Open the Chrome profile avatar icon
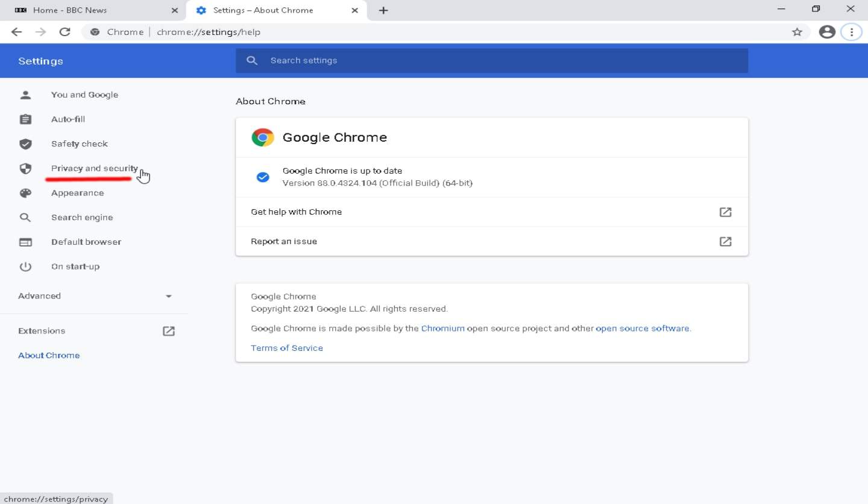Image resolution: width=868 pixels, height=504 pixels. click(827, 32)
